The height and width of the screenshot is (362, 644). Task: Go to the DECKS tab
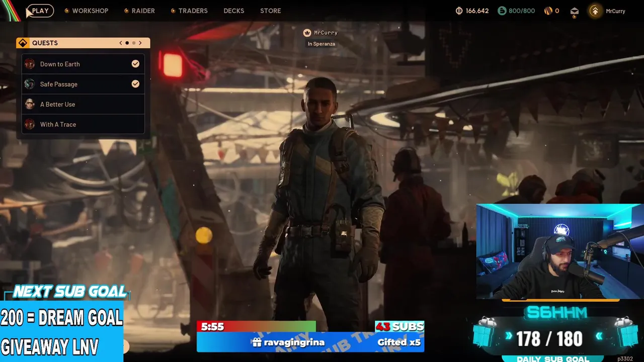click(234, 11)
